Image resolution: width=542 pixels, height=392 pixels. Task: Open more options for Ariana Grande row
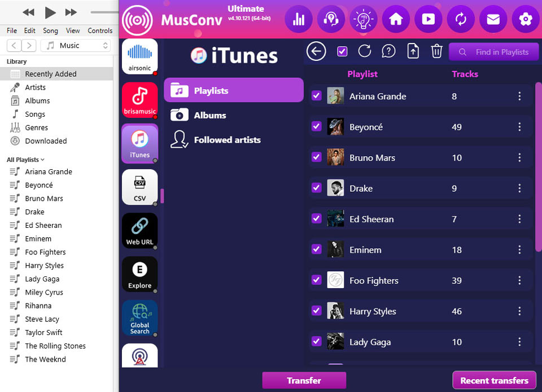click(519, 96)
